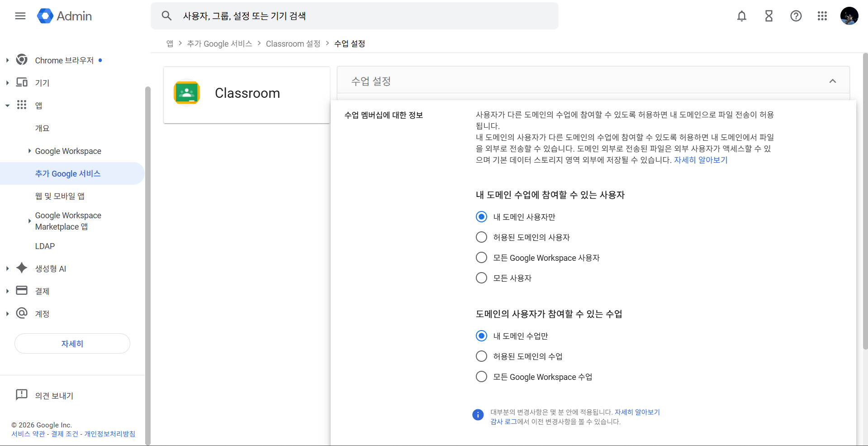
Task: Click the Classroom app icon
Action: 187,93
